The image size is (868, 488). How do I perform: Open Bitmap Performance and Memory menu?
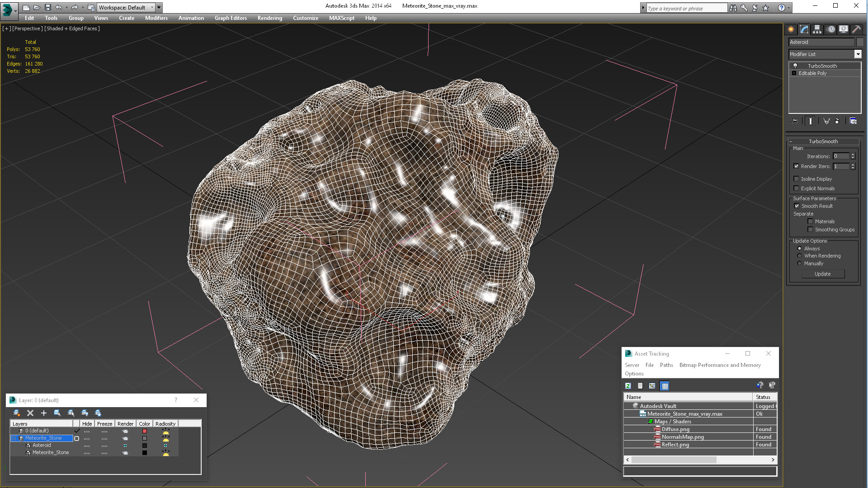720,365
